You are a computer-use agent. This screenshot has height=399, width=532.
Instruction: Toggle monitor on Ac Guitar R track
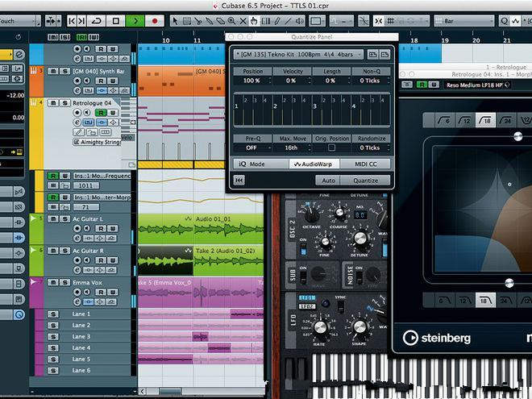click(x=87, y=260)
